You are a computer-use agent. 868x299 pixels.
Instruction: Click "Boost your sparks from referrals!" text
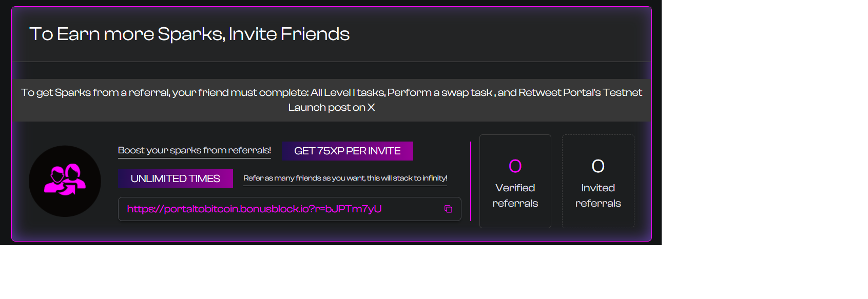195,150
